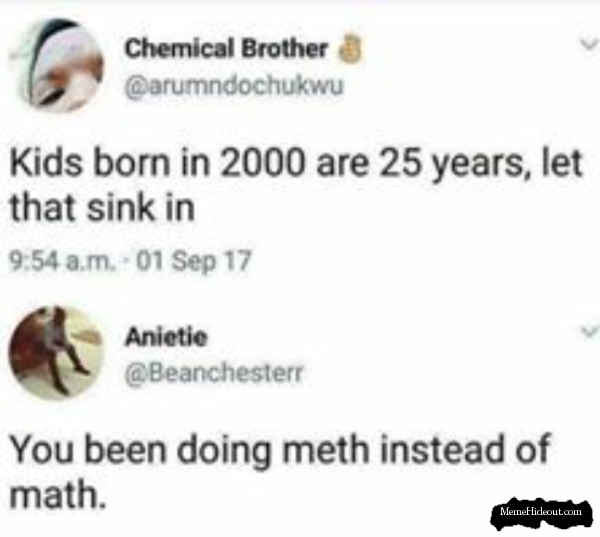
Task: Open Anietie's profile avatar
Action: pos(56,352)
